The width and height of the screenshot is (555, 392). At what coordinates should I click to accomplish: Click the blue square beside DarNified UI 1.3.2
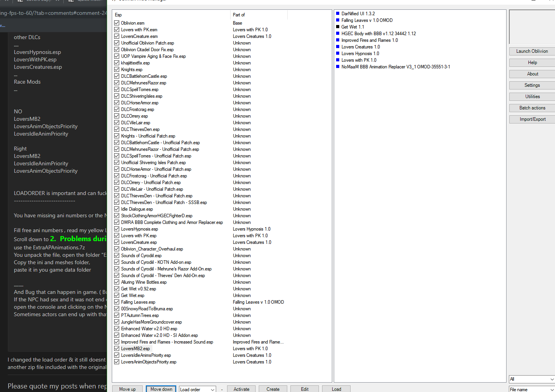coord(338,13)
